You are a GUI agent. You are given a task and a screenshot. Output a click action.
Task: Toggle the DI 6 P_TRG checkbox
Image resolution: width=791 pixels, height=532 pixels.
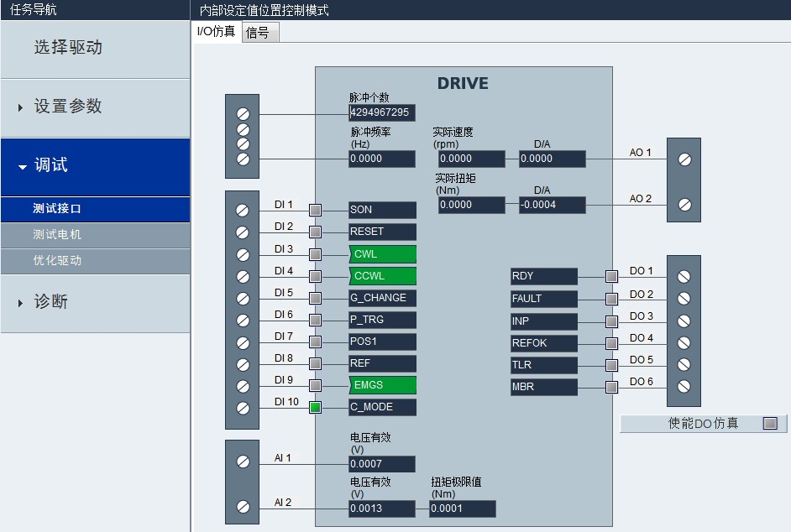(315, 320)
